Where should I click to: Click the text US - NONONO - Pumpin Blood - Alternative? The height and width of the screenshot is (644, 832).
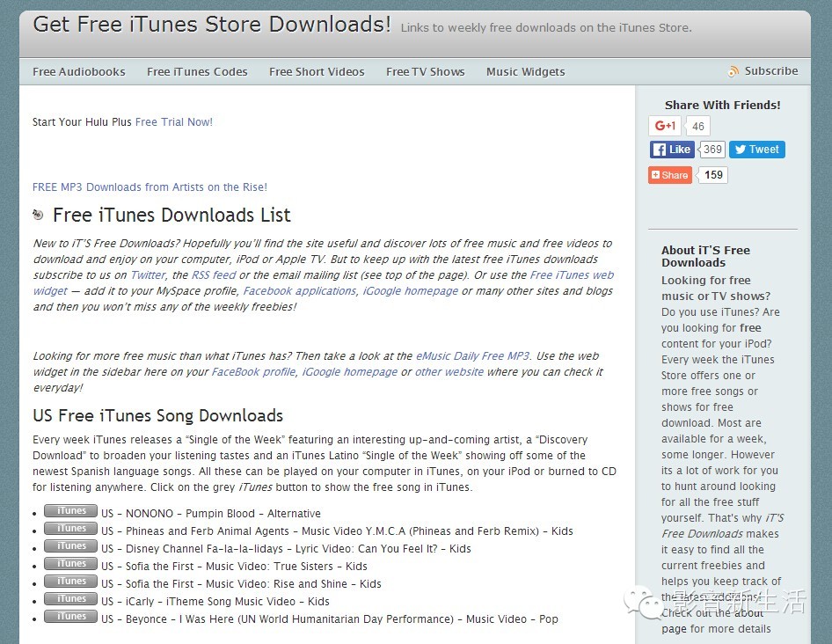[x=211, y=514]
